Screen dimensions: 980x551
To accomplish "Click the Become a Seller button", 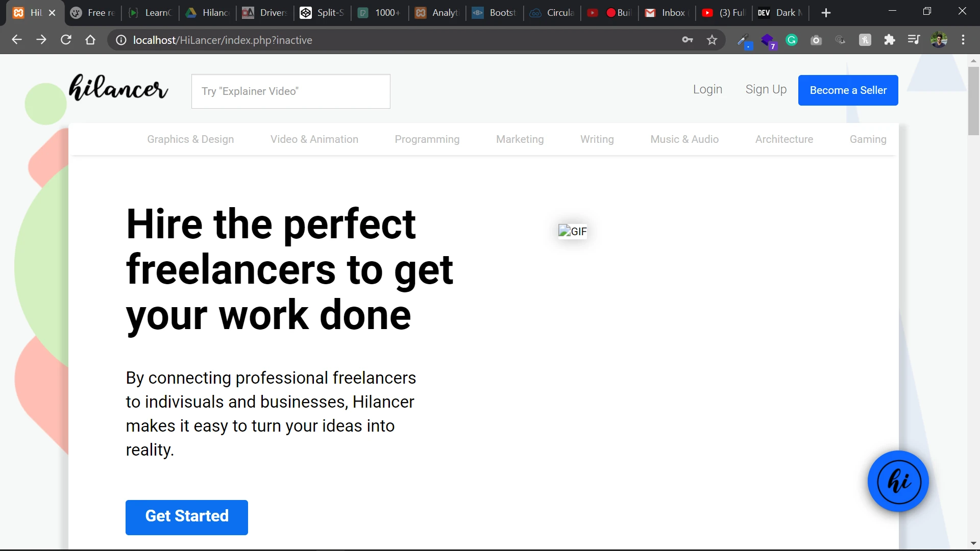I will (x=848, y=90).
